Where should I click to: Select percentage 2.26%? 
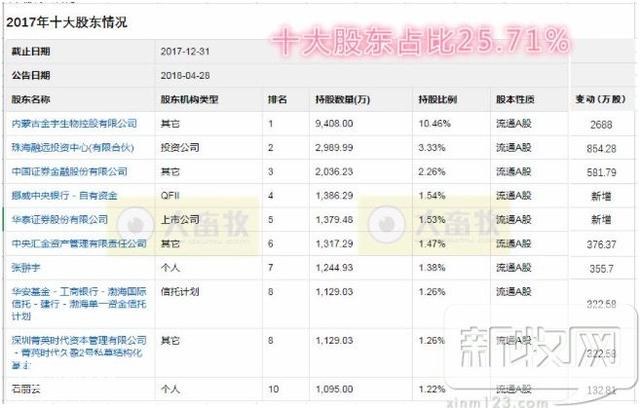pos(432,171)
